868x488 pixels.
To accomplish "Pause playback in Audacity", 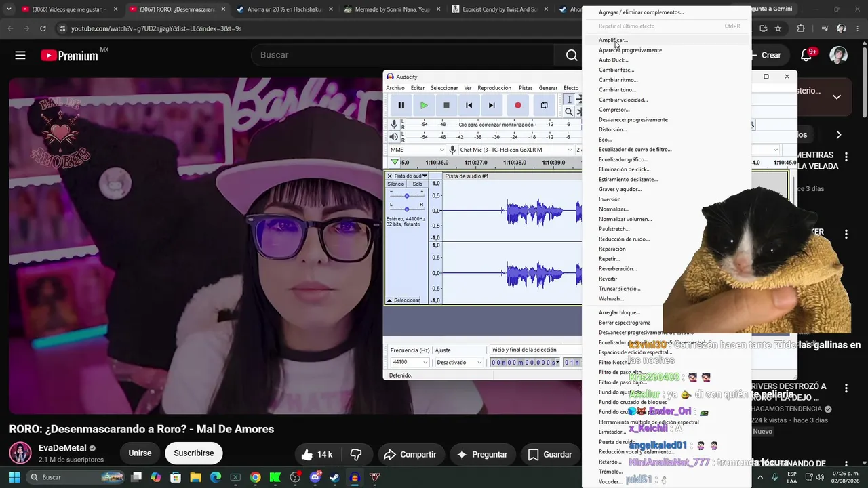I will point(401,105).
